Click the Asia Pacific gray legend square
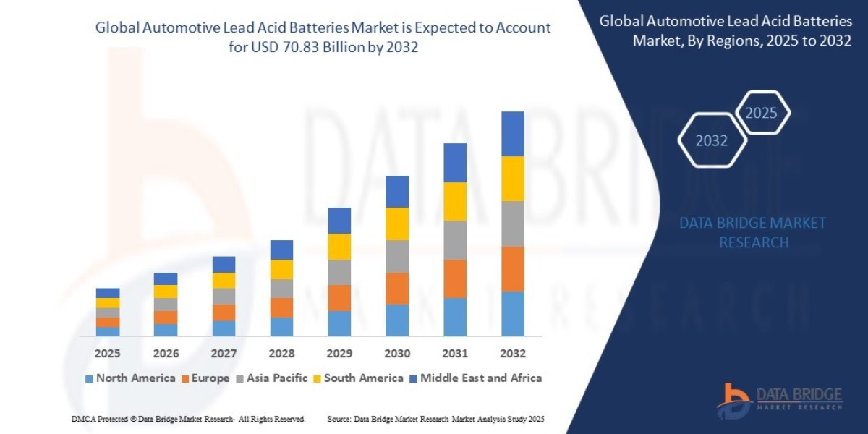This screenshot has width=868, height=434. click(x=239, y=378)
